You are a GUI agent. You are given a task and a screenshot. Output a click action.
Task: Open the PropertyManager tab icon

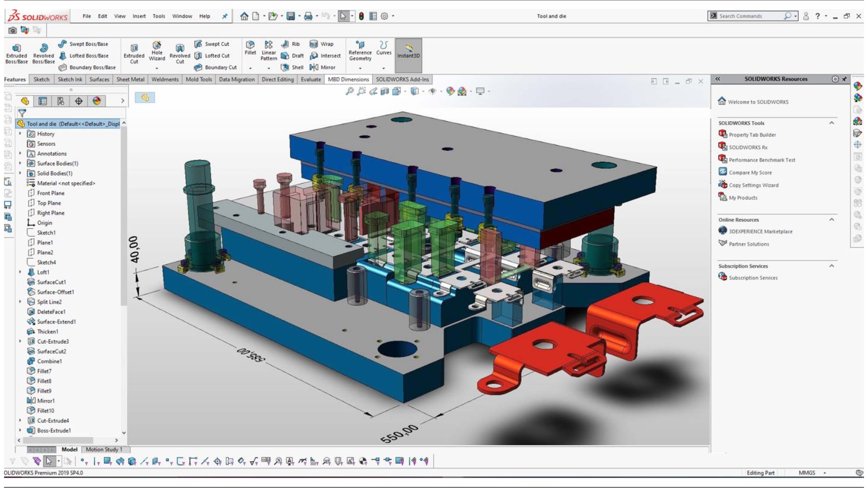43,101
